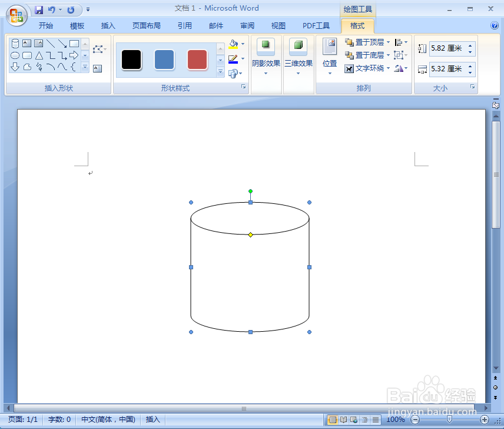504x429 pixels.
Task: Expand the full shapes gallery
Action: [85, 67]
